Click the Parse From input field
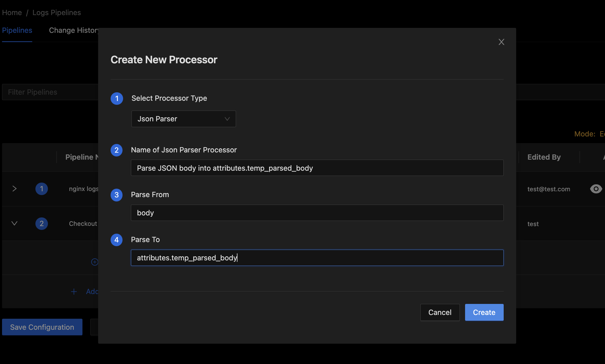The height and width of the screenshot is (364, 605). pos(317,213)
